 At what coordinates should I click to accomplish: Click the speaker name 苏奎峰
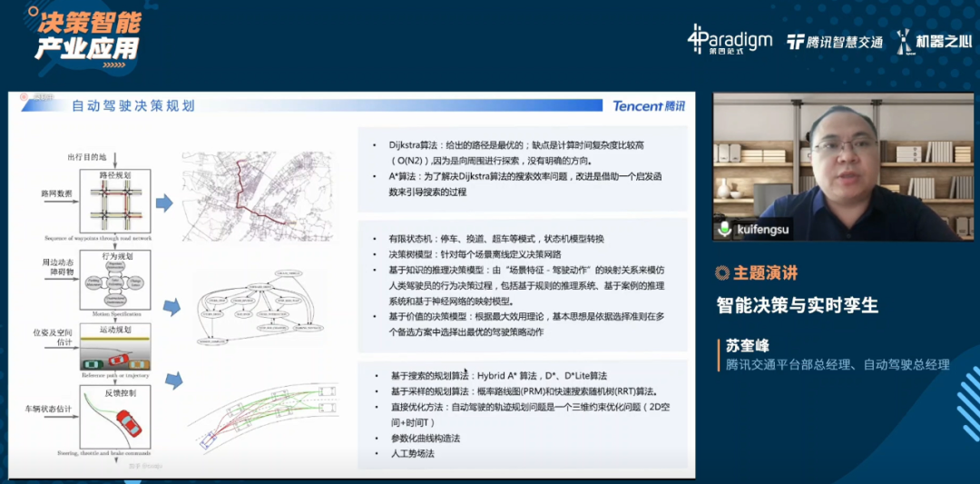pyautogui.click(x=748, y=346)
